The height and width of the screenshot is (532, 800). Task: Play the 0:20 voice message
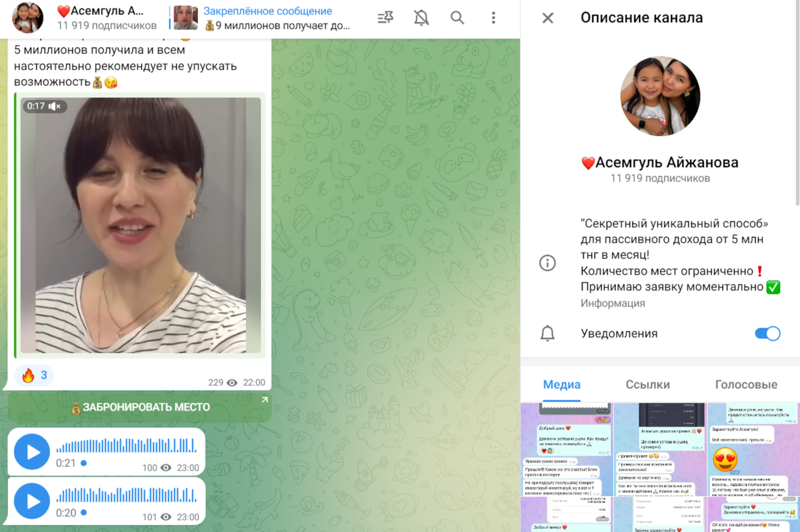pyautogui.click(x=32, y=501)
